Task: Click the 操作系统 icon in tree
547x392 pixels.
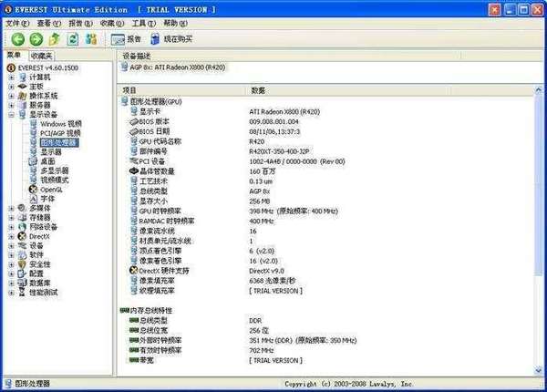Action: (x=23, y=96)
